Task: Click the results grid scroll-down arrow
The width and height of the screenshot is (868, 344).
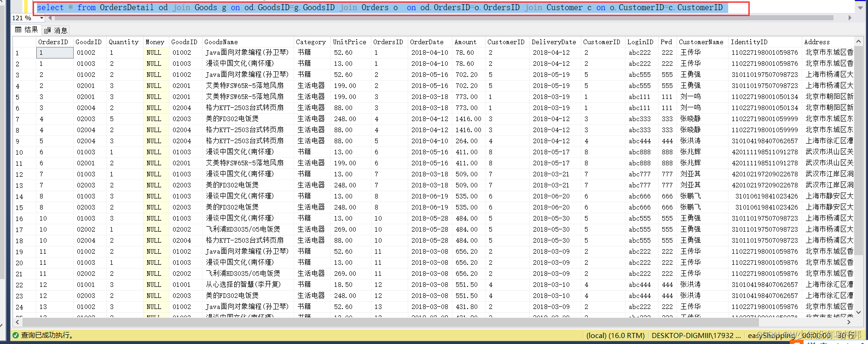Action: 859,312
